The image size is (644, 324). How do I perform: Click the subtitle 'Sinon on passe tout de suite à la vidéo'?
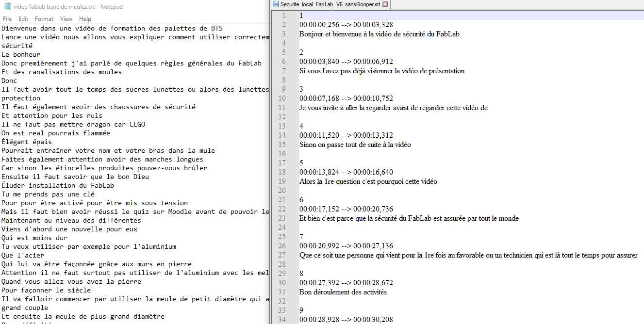point(355,145)
